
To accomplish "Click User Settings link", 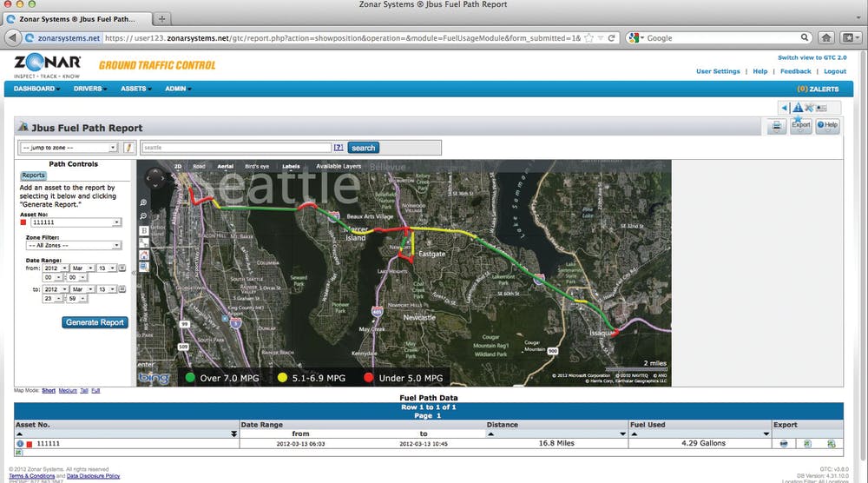I will 718,71.
